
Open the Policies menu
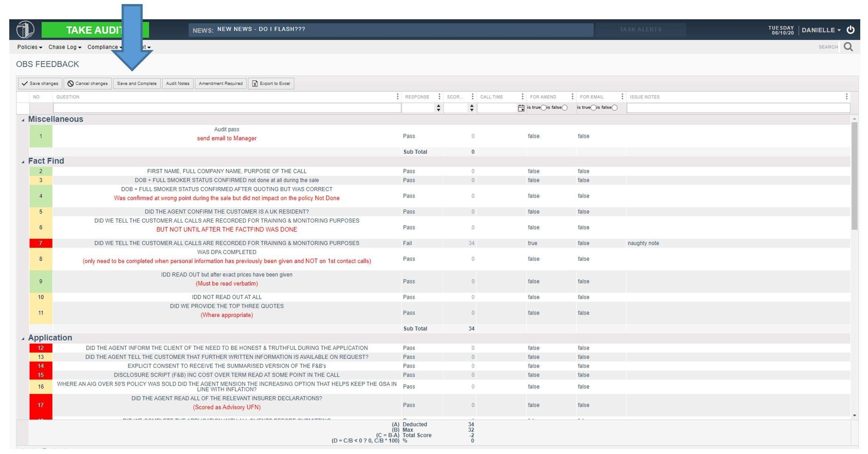[29, 47]
